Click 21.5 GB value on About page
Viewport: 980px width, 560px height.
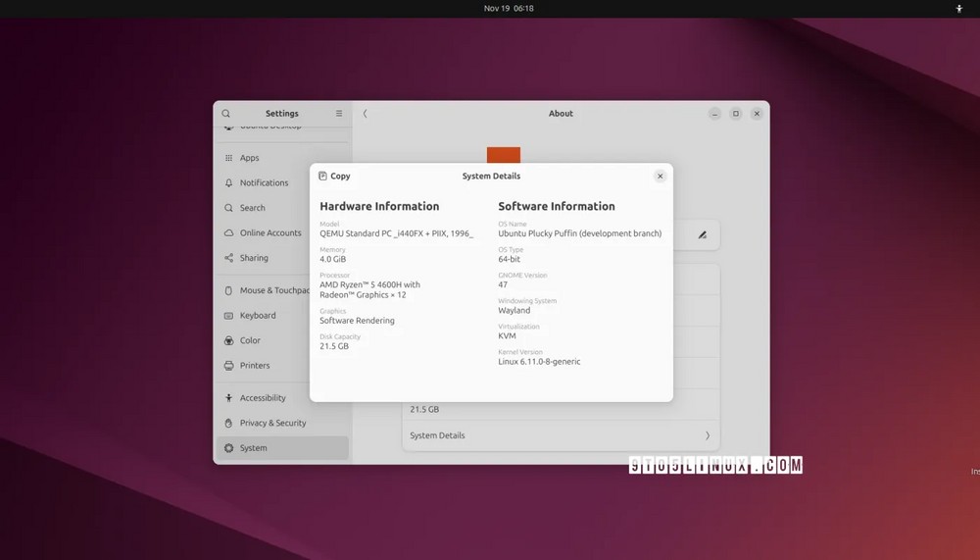click(x=424, y=409)
